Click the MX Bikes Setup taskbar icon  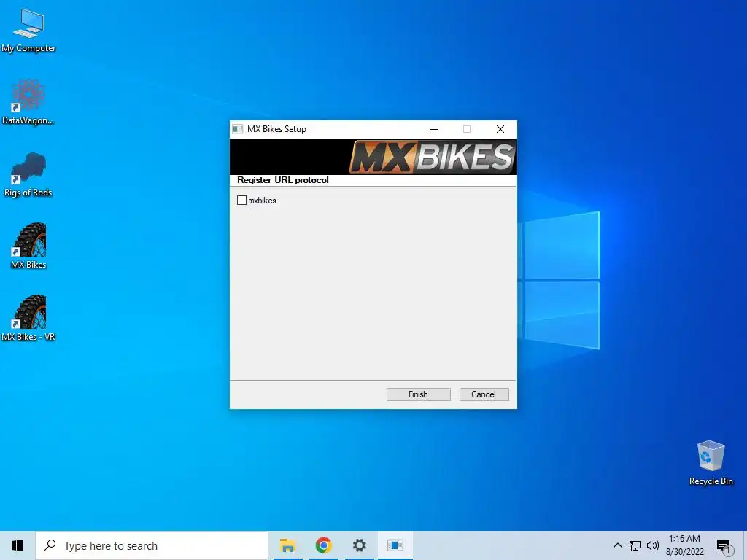pos(395,545)
